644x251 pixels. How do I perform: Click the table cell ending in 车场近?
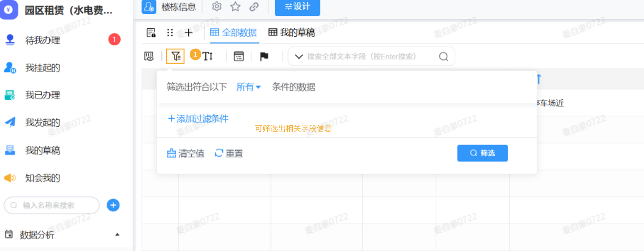[550, 103]
